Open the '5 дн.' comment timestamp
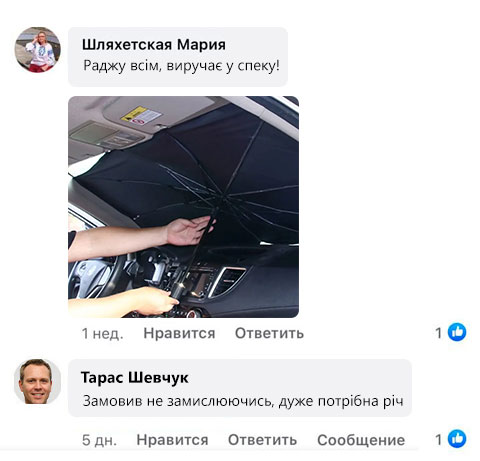 tap(99, 440)
